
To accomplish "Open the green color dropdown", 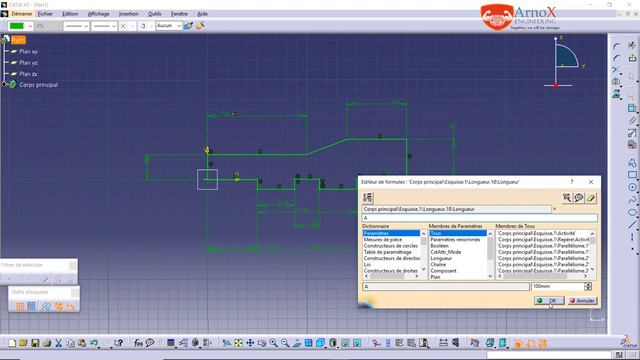I will point(30,26).
